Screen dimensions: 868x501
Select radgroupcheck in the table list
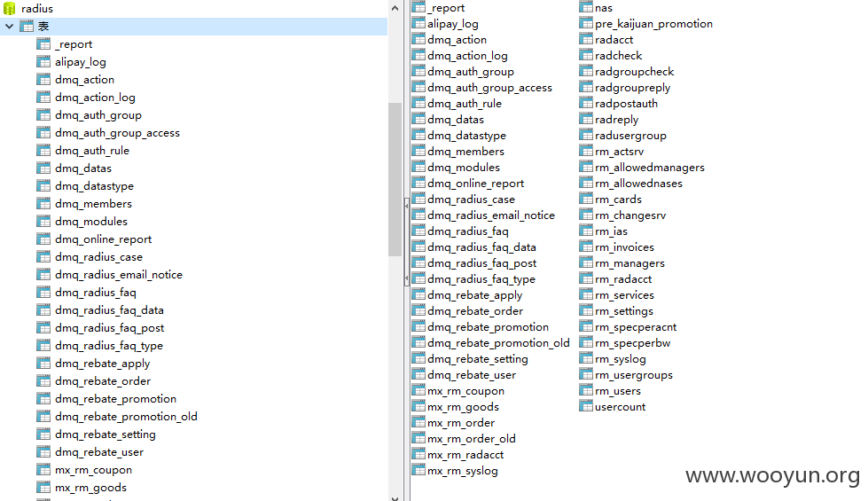tap(635, 72)
